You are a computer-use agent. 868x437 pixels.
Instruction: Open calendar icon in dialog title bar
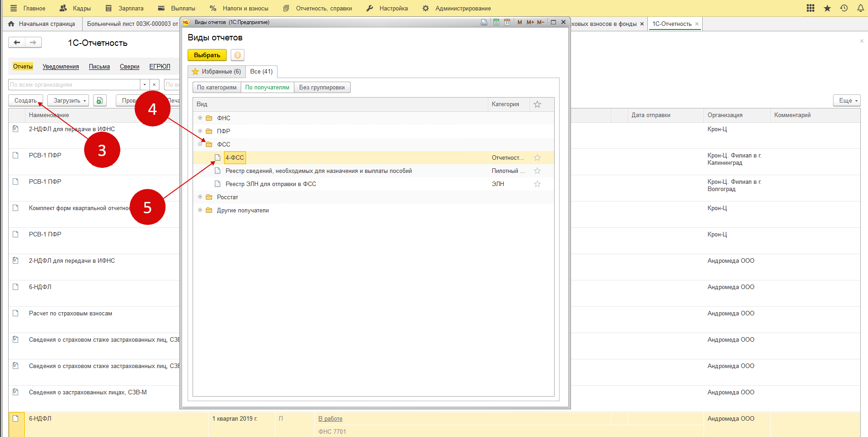pos(507,22)
